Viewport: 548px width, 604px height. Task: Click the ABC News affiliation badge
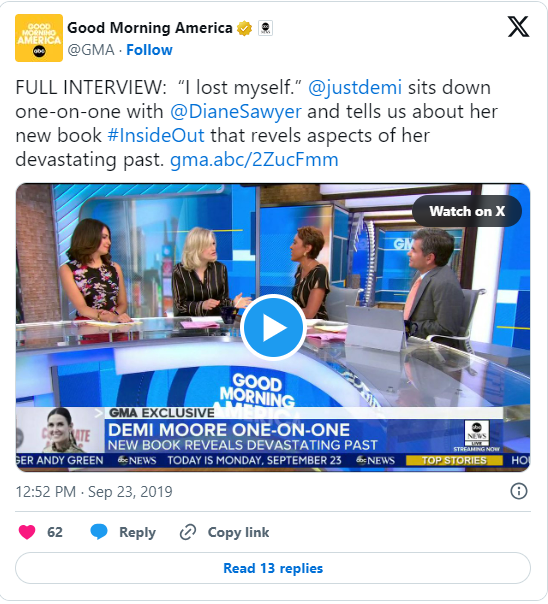tap(265, 28)
